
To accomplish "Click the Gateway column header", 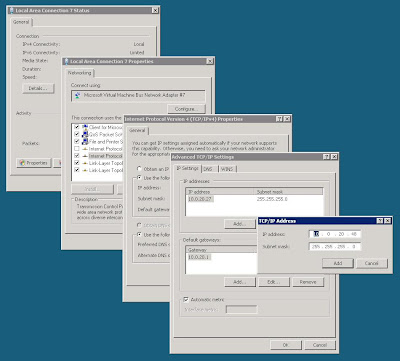I will point(221,250).
